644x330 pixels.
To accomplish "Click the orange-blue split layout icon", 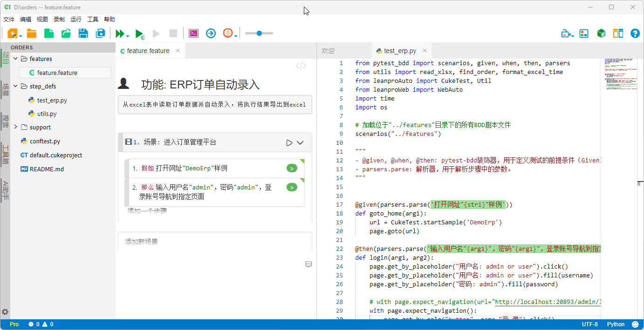I will 618,34.
